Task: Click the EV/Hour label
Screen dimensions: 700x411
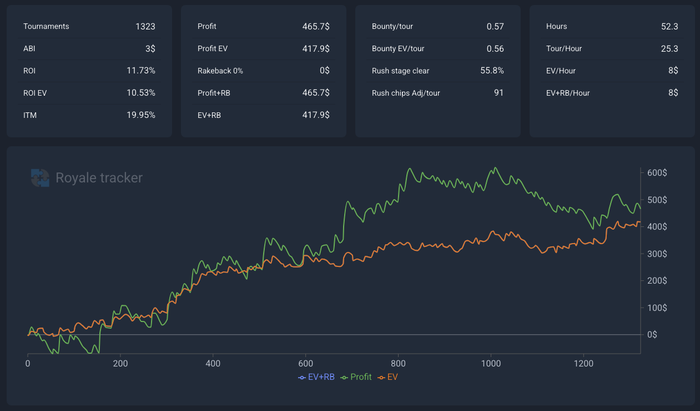Action: pos(561,71)
